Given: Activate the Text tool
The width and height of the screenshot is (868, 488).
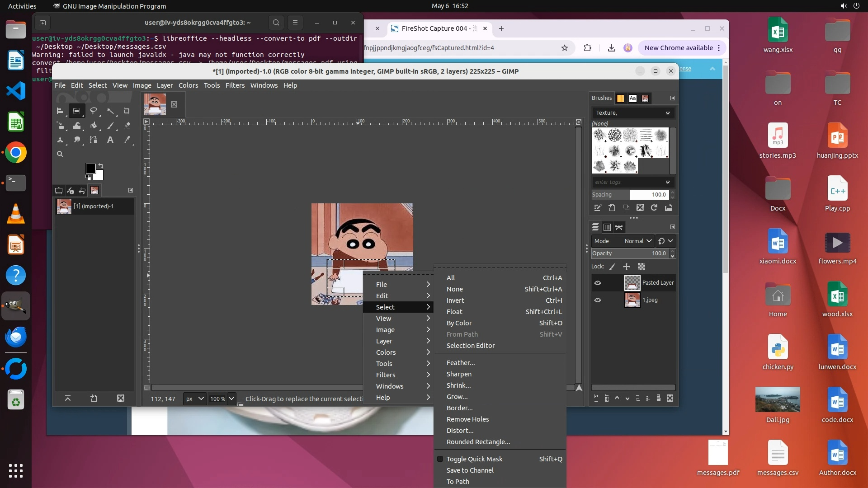Looking at the screenshot, I should pyautogui.click(x=110, y=140).
